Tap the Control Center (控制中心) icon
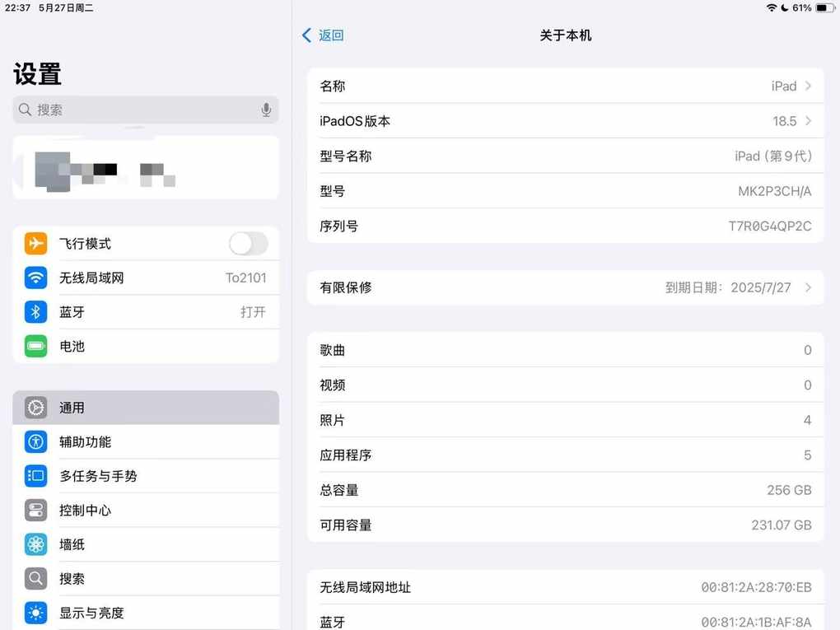840x630 pixels. click(36, 510)
